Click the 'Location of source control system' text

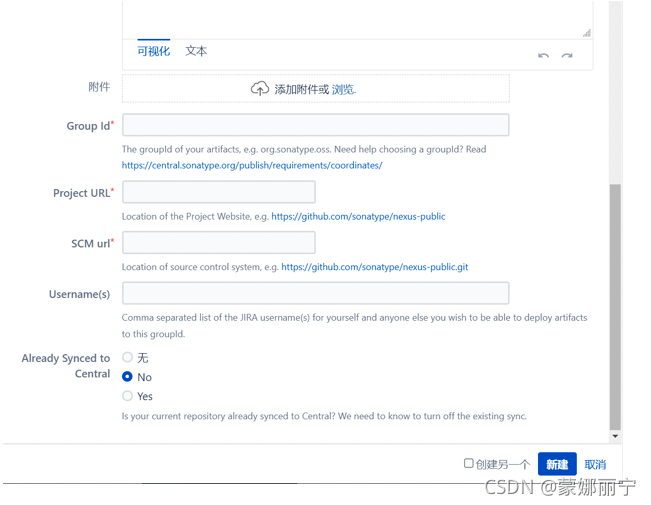(x=200, y=267)
